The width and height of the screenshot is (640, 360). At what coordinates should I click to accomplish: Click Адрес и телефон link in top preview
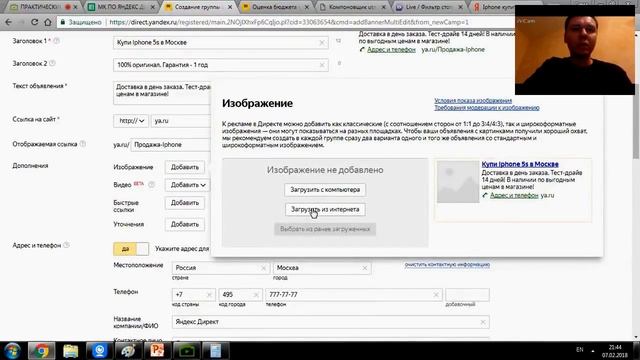pos(391,49)
